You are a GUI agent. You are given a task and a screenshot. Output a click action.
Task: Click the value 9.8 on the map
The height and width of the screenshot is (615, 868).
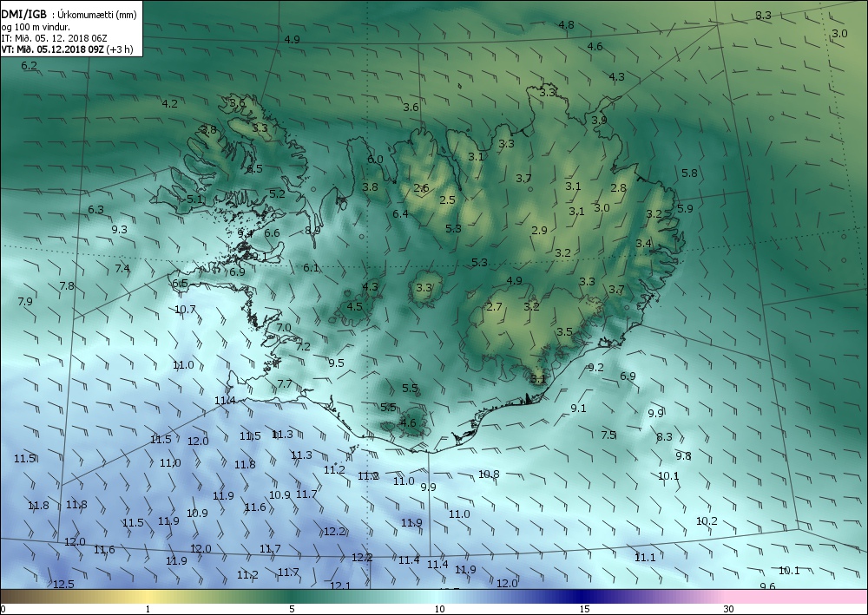684,456
